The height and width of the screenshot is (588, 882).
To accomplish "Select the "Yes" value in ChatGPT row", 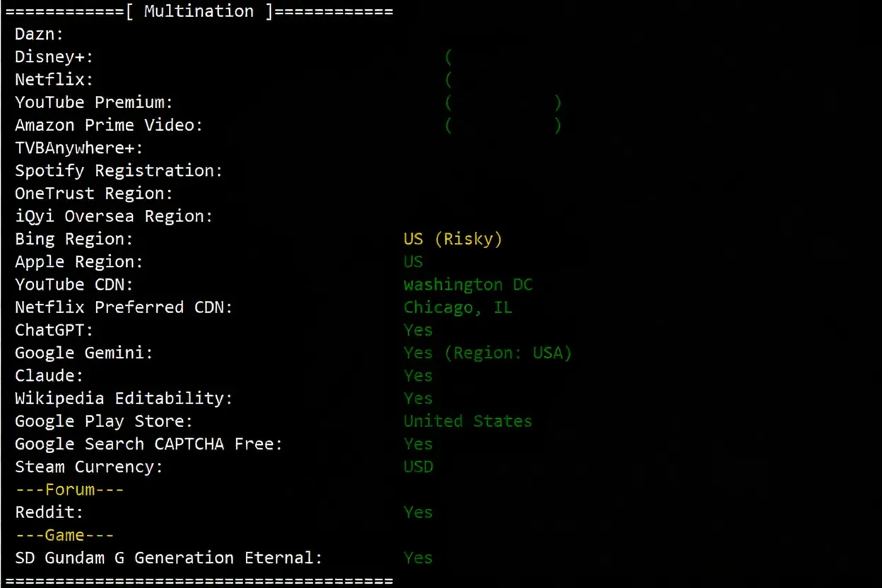I will tap(418, 330).
